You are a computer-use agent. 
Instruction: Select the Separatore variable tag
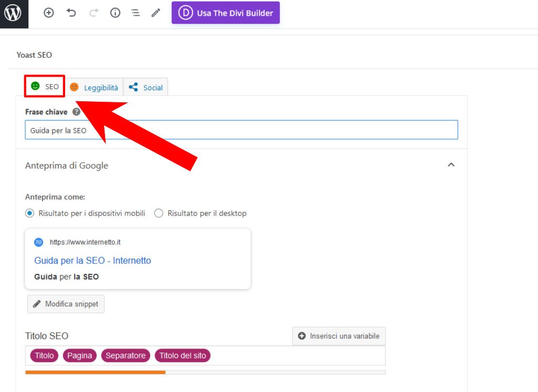click(126, 356)
